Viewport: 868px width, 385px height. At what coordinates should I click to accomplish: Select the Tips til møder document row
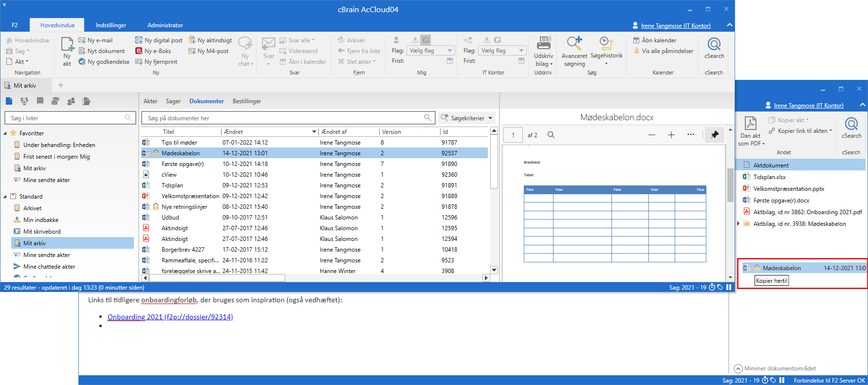tap(314, 143)
